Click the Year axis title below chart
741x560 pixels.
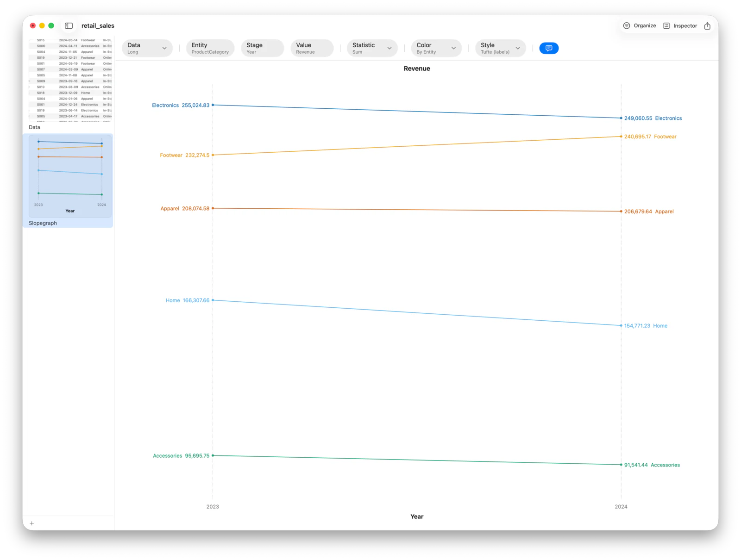pyautogui.click(x=417, y=516)
